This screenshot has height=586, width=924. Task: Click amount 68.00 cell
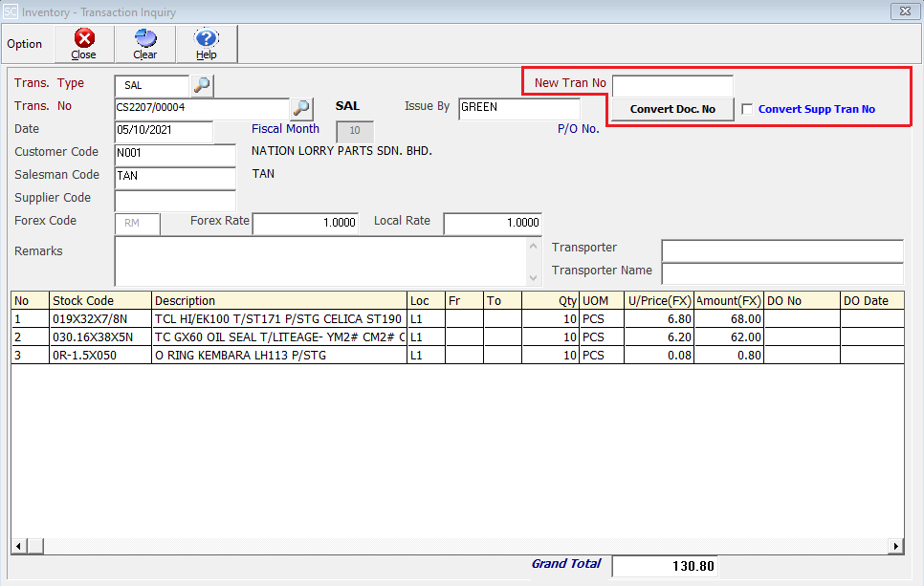tap(729, 319)
